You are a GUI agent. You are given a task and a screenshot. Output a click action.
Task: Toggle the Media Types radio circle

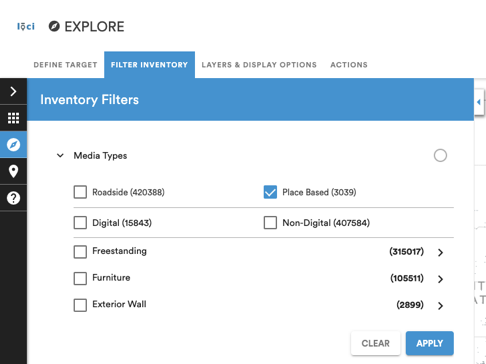440,155
